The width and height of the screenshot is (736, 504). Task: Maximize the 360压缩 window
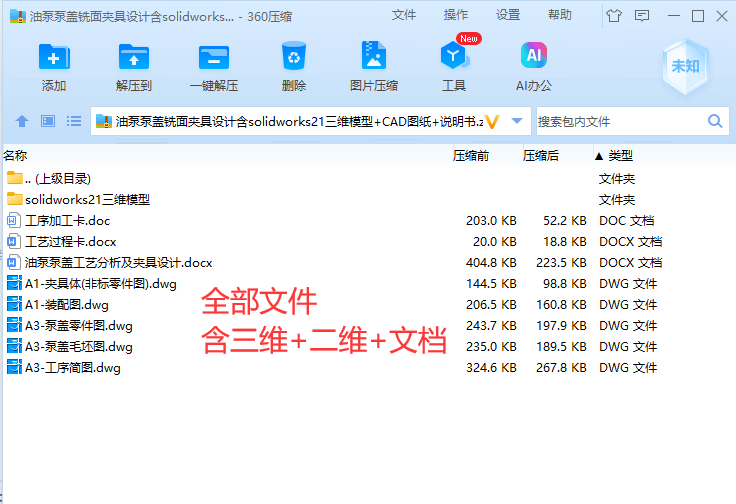(x=698, y=16)
